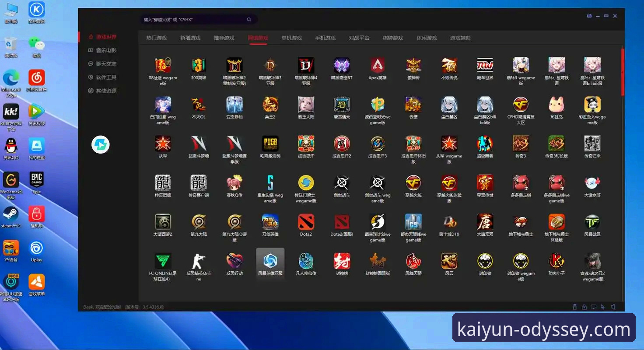Click the floating round blue arrow icon
The width and height of the screenshot is (644, 350).
point(101,144)
